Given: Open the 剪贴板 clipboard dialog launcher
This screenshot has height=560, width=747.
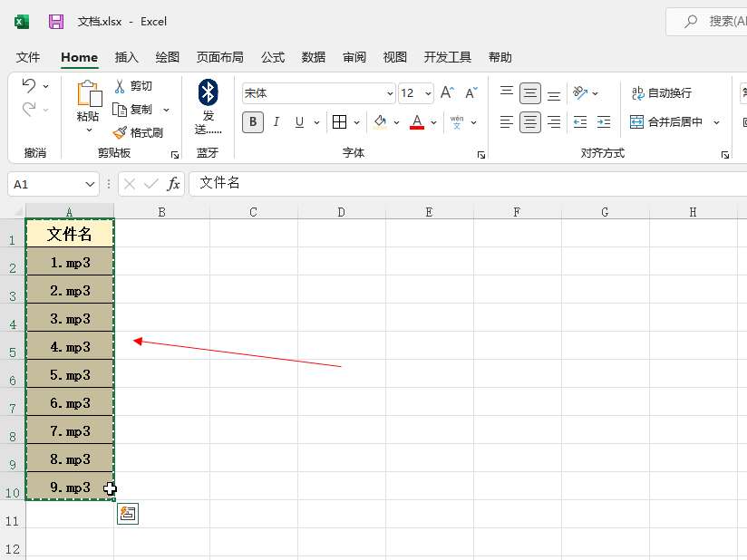Looking at the screenshot, I should [175, 155].
